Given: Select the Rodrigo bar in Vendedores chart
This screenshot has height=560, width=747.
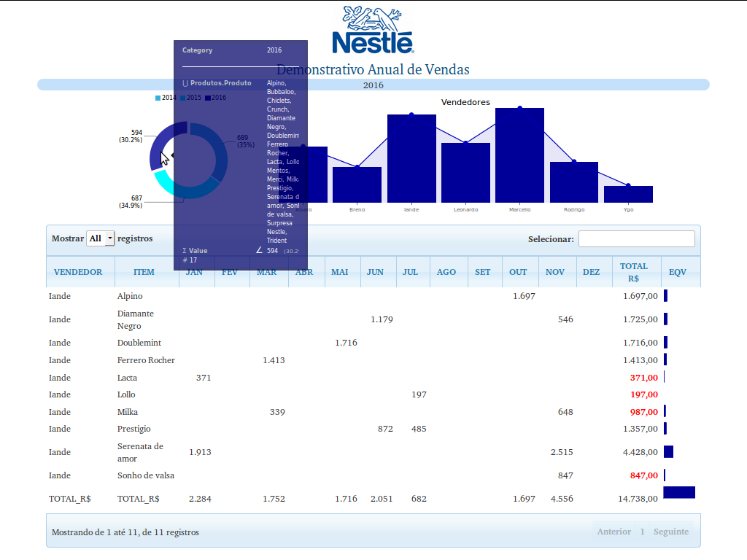Looking at the screenshot, I should (x=574, y=182).
